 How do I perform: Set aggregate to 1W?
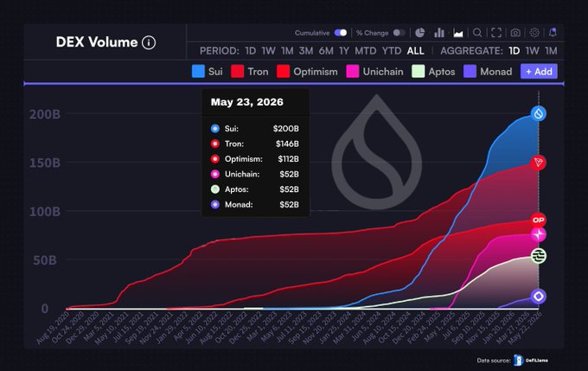pos(532,51)
